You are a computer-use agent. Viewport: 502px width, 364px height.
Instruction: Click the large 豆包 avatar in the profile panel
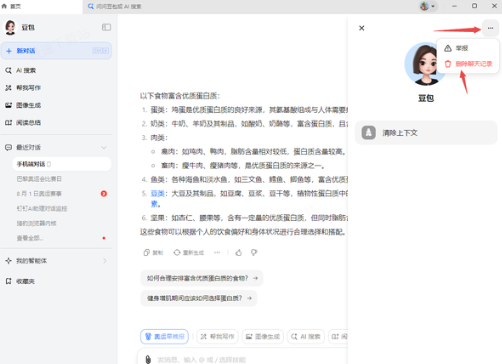[x=424, y=64]
